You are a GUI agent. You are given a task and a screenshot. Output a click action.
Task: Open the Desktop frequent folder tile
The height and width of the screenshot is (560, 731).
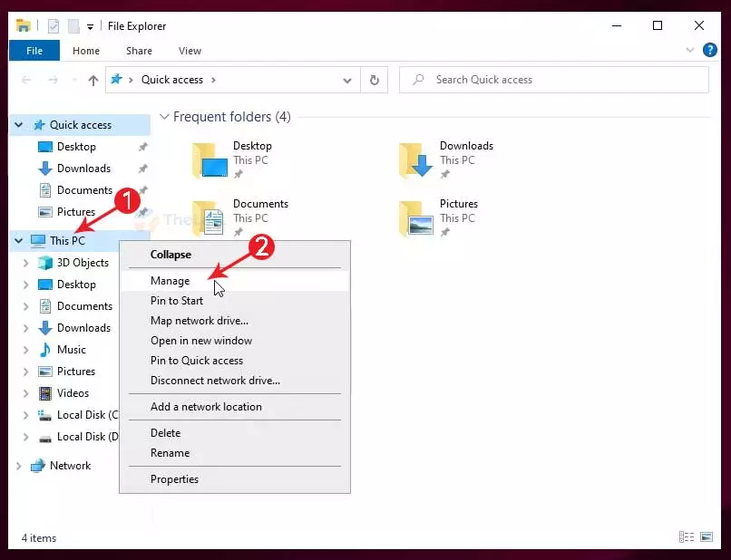click(231, 159)
